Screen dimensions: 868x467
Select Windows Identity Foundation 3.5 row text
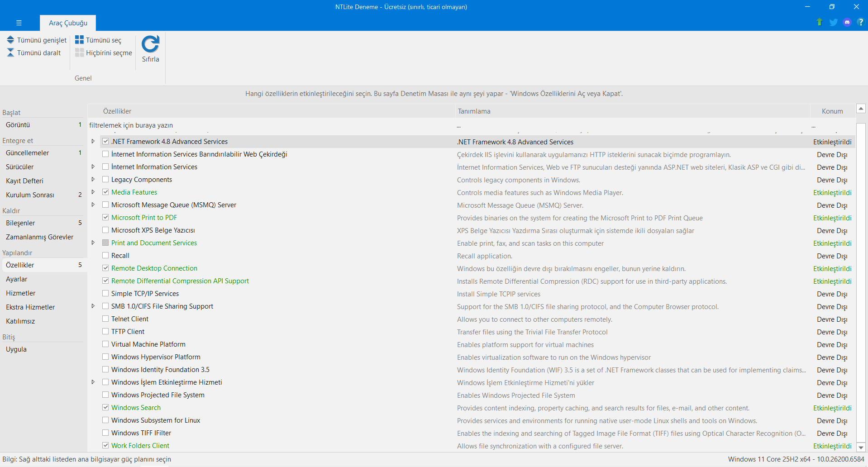point(160,370)
